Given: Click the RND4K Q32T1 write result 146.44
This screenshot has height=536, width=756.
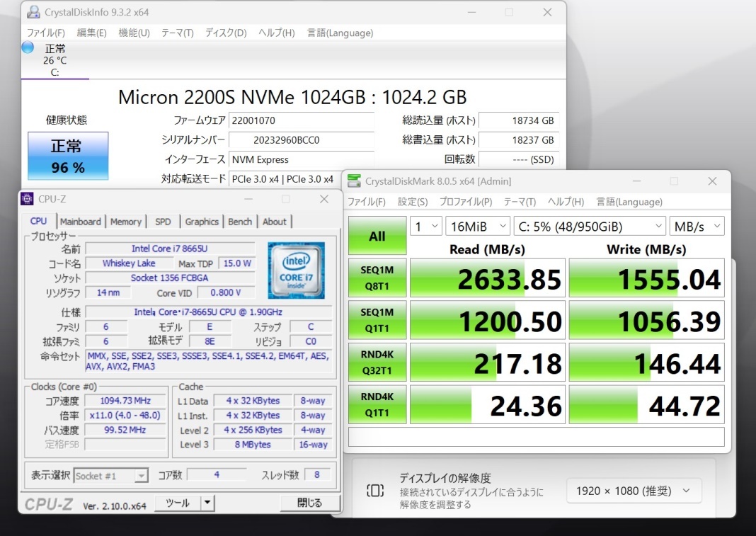Looking at the screenshot, I should pyautogui.click(x=646, y=363).
